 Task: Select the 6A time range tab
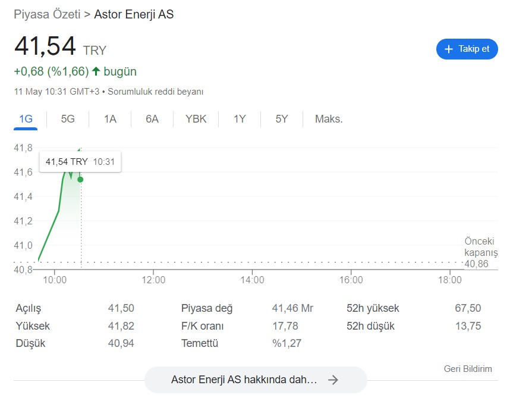[152, 119]
